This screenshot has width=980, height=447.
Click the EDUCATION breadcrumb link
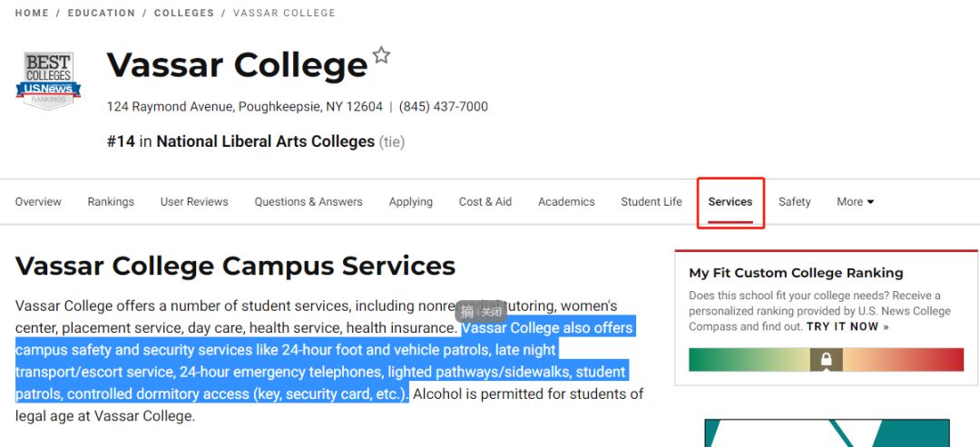[102, 13]
